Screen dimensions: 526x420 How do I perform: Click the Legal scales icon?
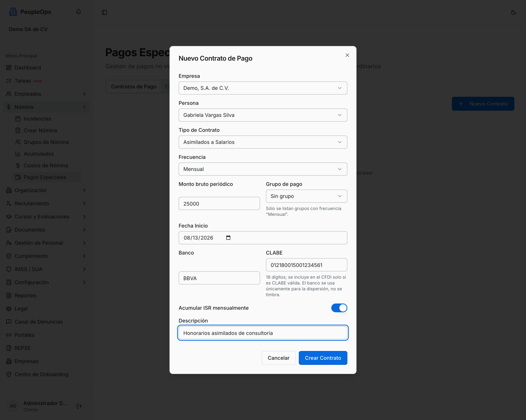click(9, 309)
